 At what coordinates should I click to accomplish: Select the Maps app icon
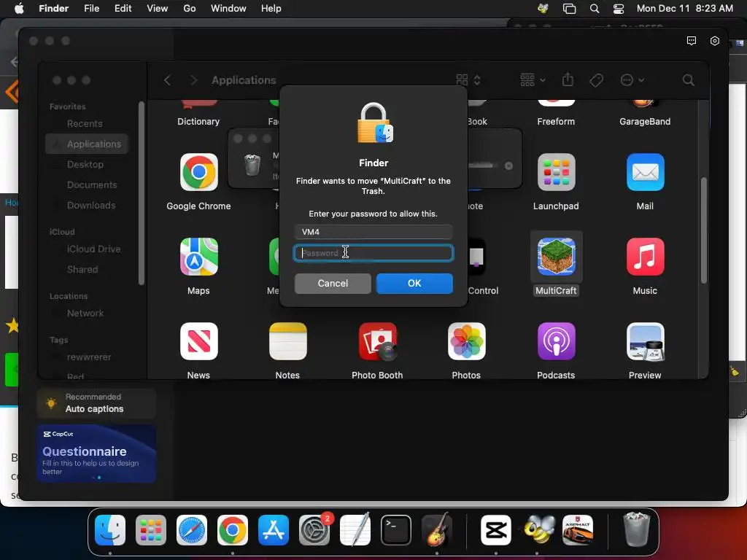coord(198,257)
